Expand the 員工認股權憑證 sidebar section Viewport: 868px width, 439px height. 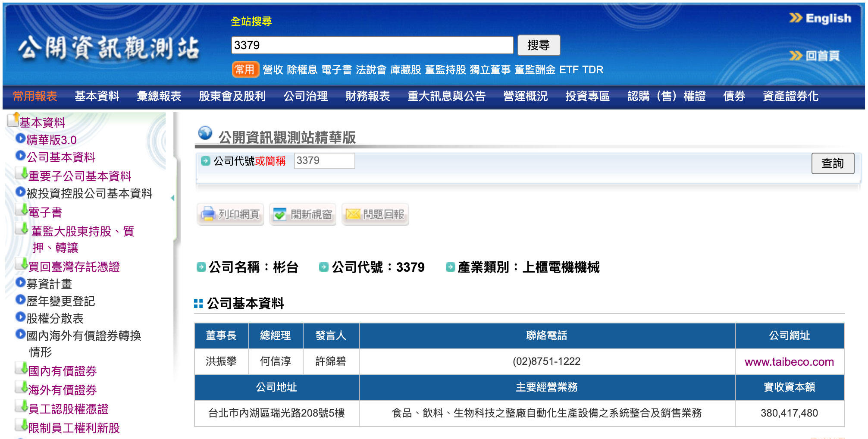68,409
